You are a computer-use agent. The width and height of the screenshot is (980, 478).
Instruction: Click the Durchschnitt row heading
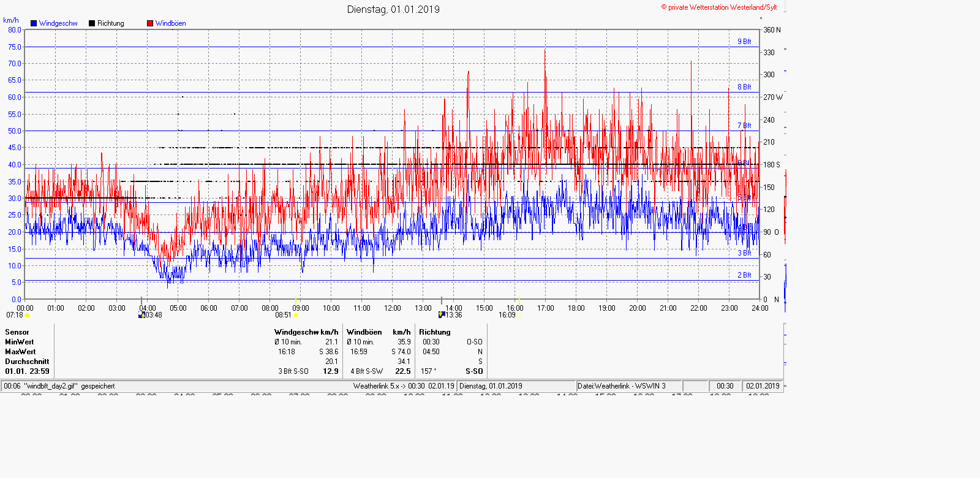tap(27, 362)
